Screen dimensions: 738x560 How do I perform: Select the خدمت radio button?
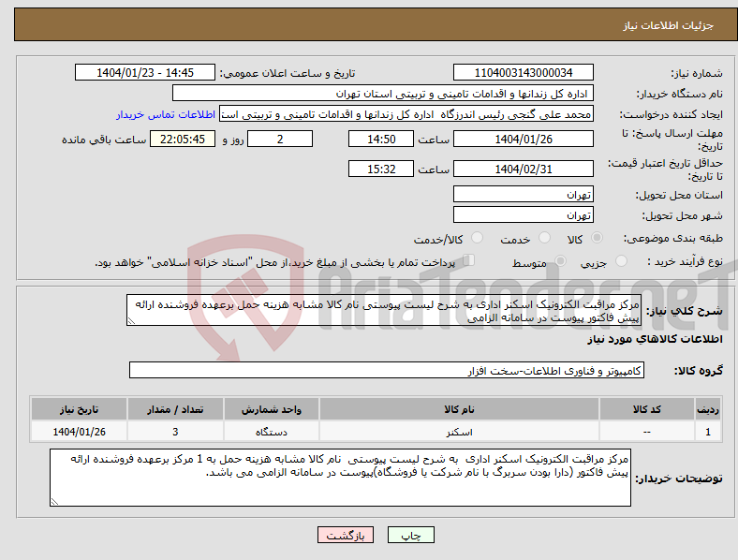tap(544, 238)
